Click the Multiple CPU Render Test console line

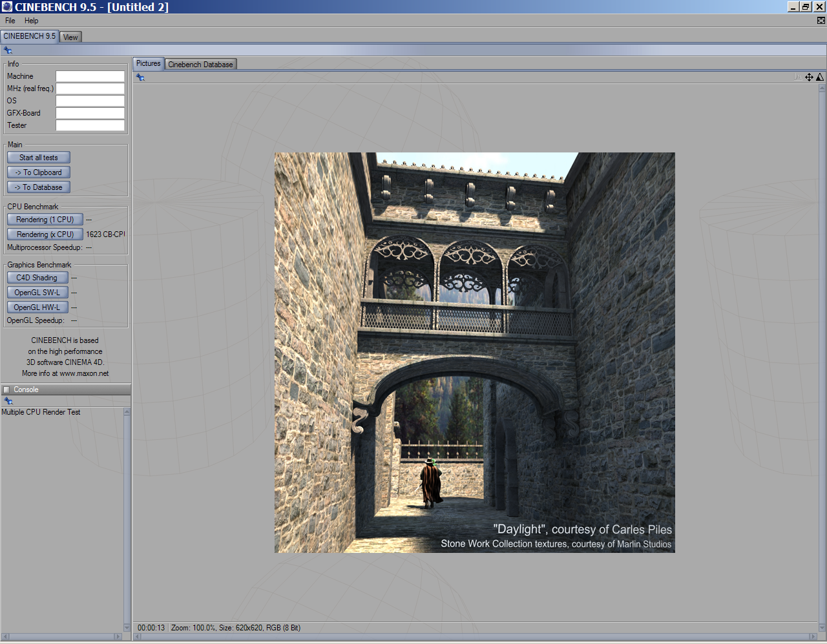click(x=41, y=412)
